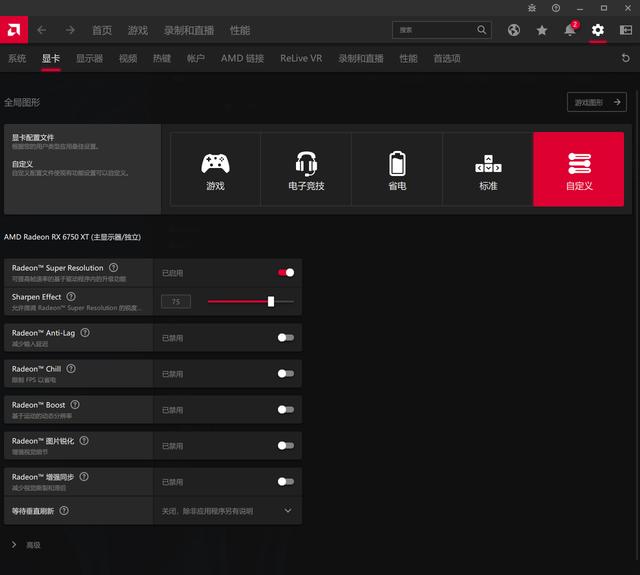Viewport: 640px width, 575px height.
Task: Enable Radeon Chill toggle
Action: click(x=286, y=373)
